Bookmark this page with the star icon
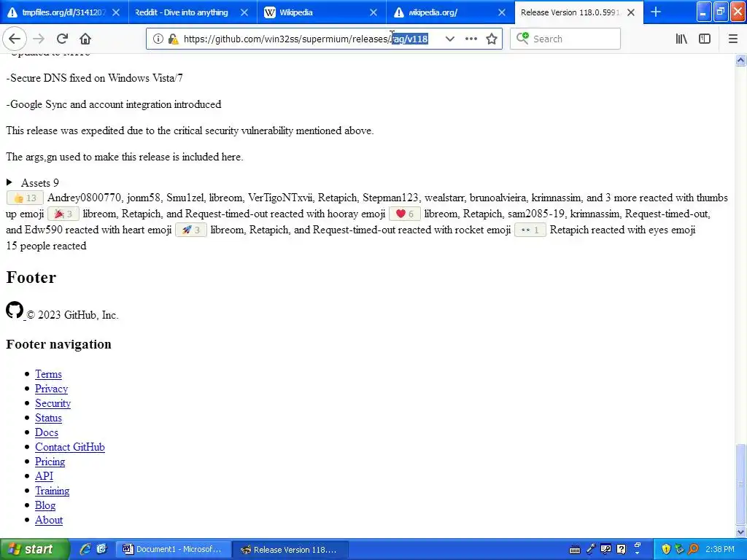747x560 pixels. click(492, 39)
